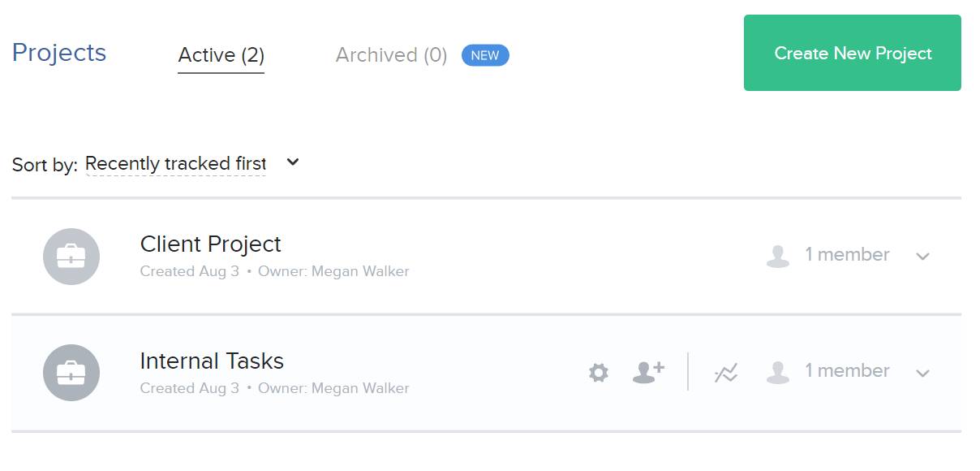Screen dimensions: 980x471
Task: Expand the Internal Tasks row details
Action: 922,374
